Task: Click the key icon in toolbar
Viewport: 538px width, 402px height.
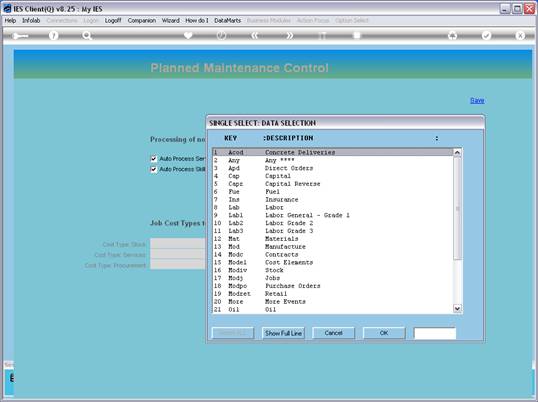Action: point(20,36)
